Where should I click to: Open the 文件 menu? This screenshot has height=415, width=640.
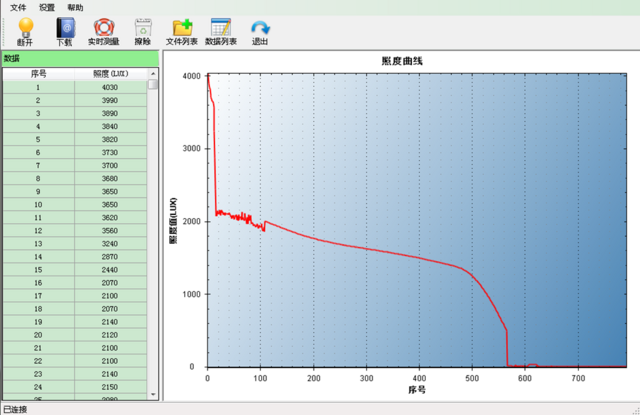pyautogui.click(x=18, y=7)
